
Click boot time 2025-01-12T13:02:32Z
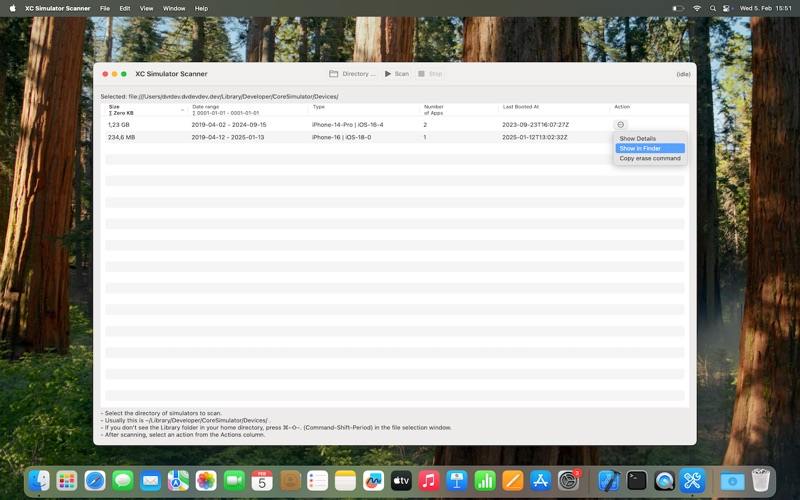pyautogui.click(x=535, y=137)
